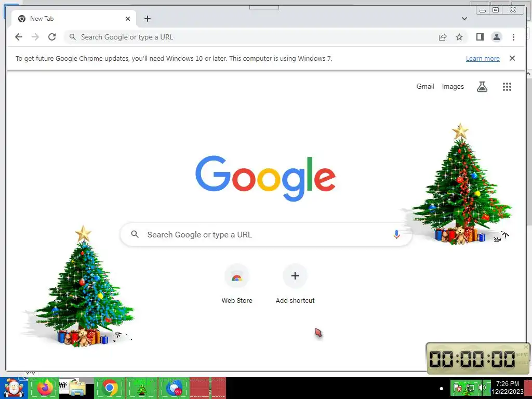
Task: Switch to Chrome in the taskbar
Action: (110, 388)
